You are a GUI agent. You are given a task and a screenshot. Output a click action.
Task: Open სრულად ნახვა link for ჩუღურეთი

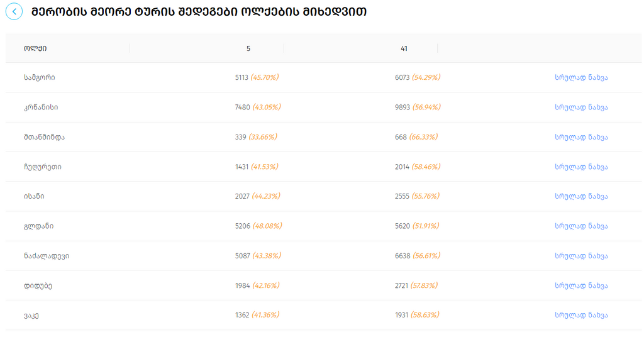coord(581,167)
